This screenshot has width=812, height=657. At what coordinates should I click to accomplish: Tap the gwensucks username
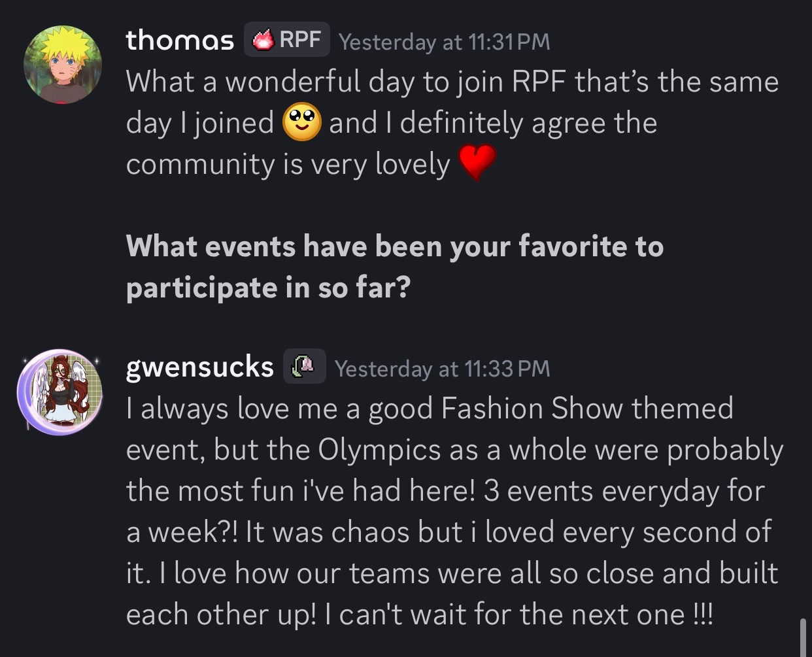(x=199, y=367)
